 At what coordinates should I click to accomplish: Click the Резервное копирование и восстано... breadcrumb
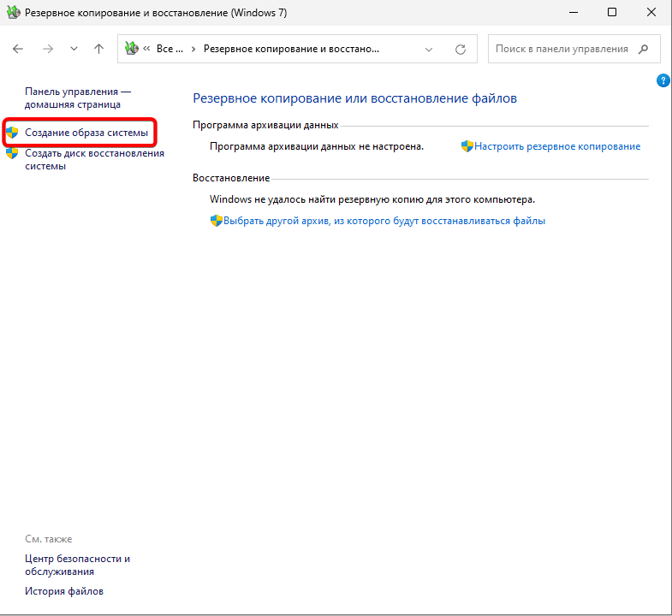tap(291, 49)
